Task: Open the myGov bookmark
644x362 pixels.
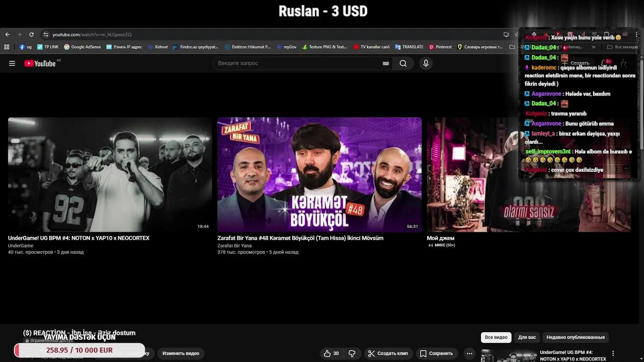Action: (x=286, y=47)
